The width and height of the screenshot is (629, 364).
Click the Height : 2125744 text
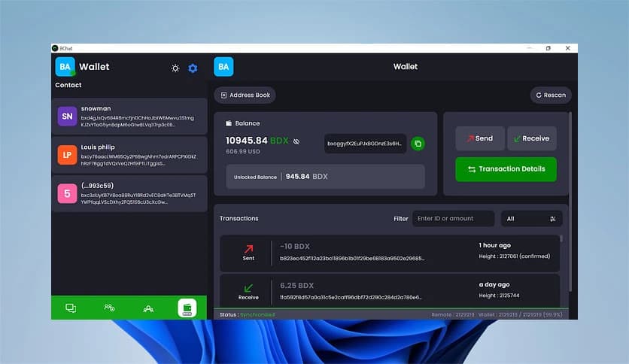tap(499, 296)
